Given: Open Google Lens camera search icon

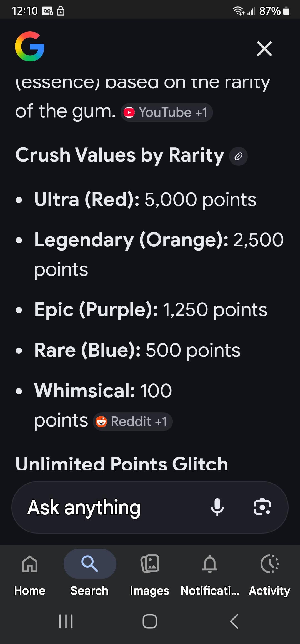Looking at the screenshot, I should coord(262,507).
